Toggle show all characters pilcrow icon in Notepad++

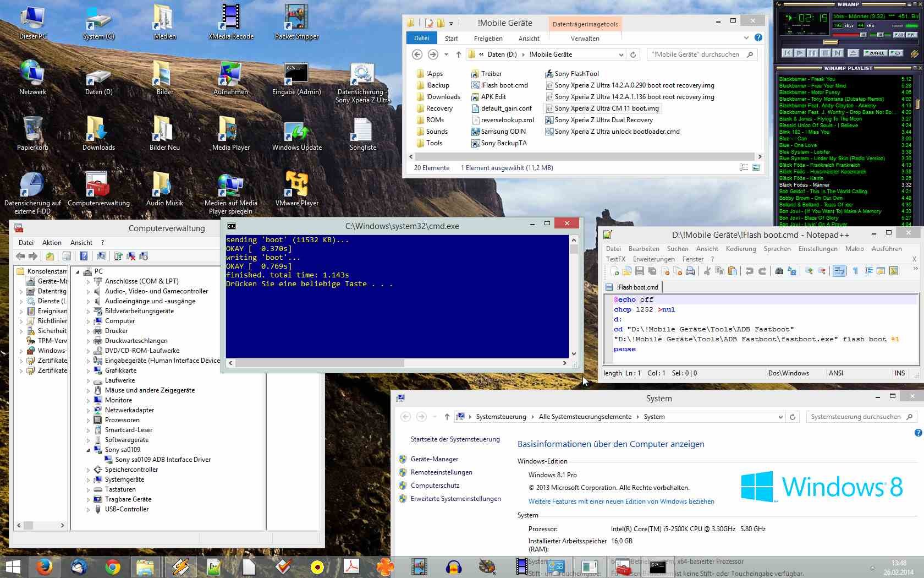[x=855, y=271]
